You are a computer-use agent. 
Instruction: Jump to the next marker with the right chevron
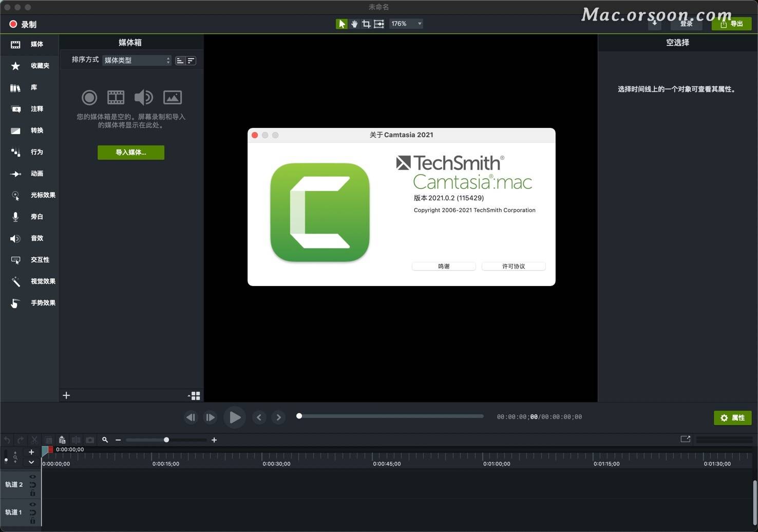278,417
